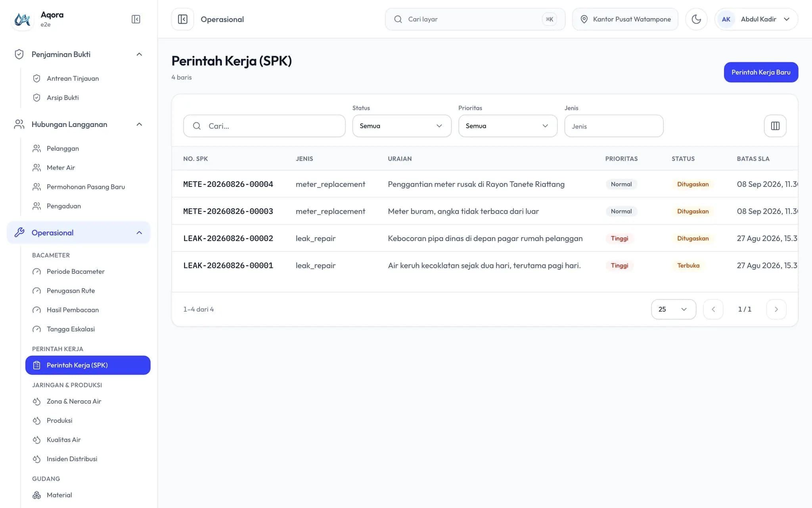Click the Cari layar search field
The height and width of the screenshot is (508, 812).
click(475, 19)
